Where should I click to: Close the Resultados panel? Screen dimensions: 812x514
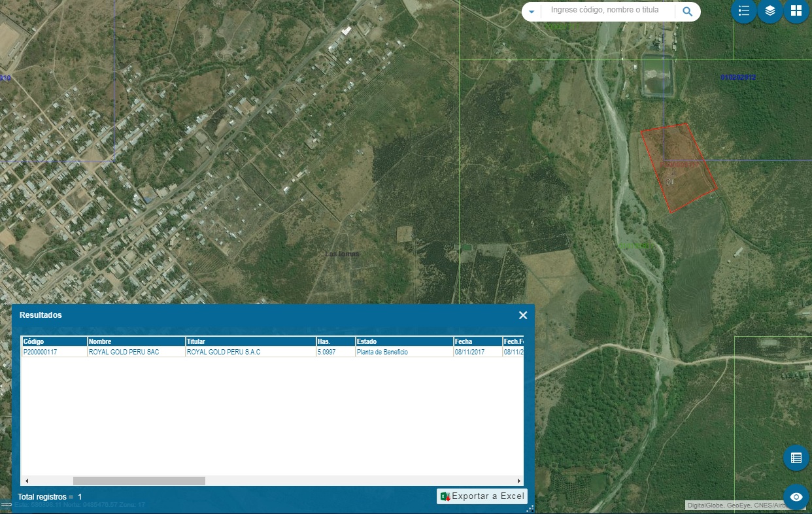[x=523, y=315]
